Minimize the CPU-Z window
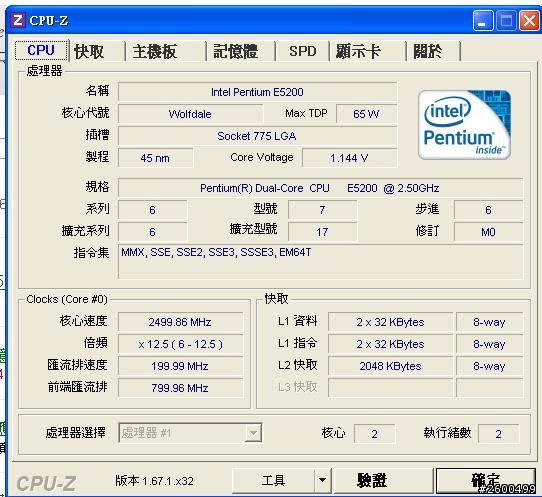Viewport: 542px width, 497px height. point(483,20)
